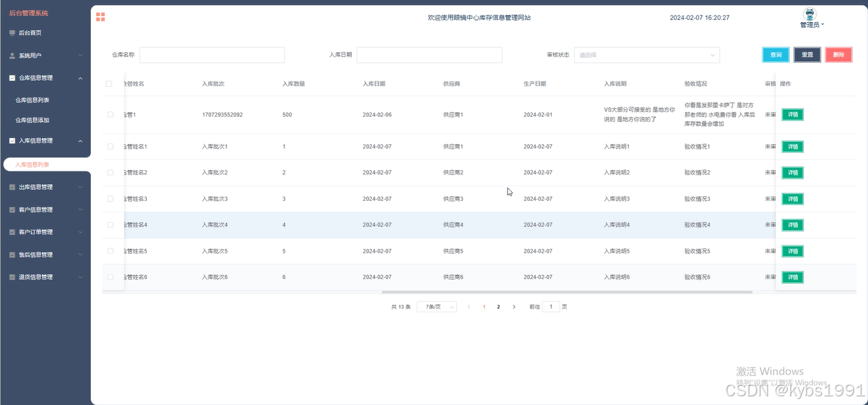Expand the 客户订单管理 menu
The width and height of the screenshot is (868, 405).
[81, 232]
